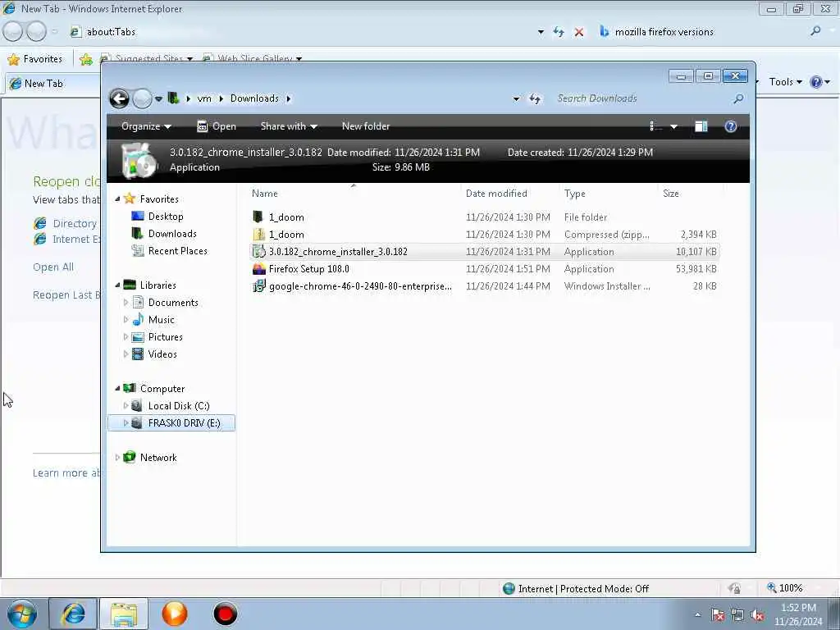Select the New Tab tab in IE
Viewport: 840px width, 630px height.
tap(51, 84)
